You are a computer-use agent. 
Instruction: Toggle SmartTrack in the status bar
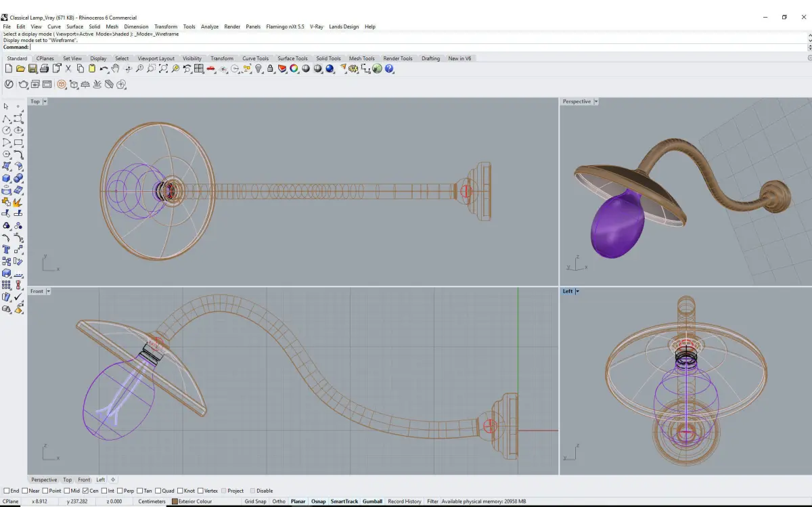(344, 502)
